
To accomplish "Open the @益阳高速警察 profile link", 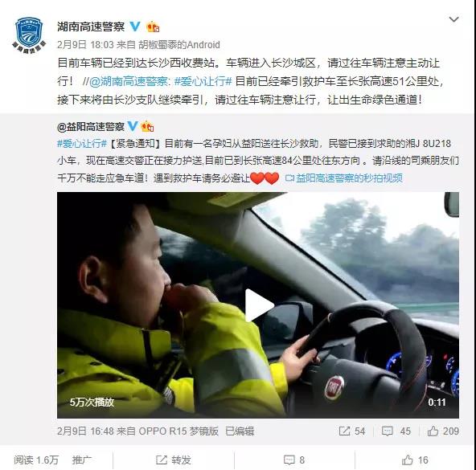I will [x=91, y=126].
